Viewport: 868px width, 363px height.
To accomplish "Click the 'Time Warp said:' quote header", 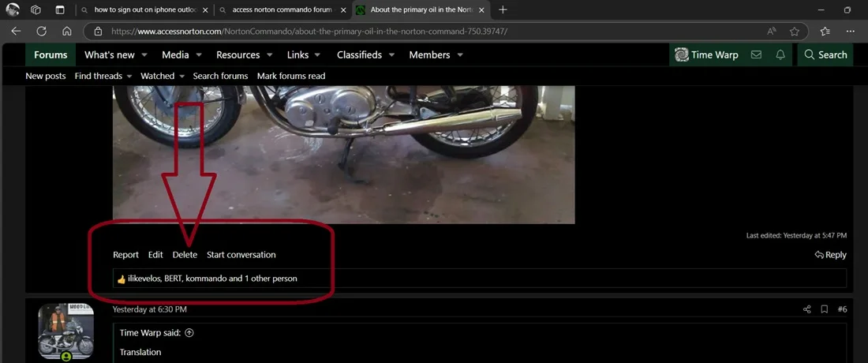I will point(152,333).
